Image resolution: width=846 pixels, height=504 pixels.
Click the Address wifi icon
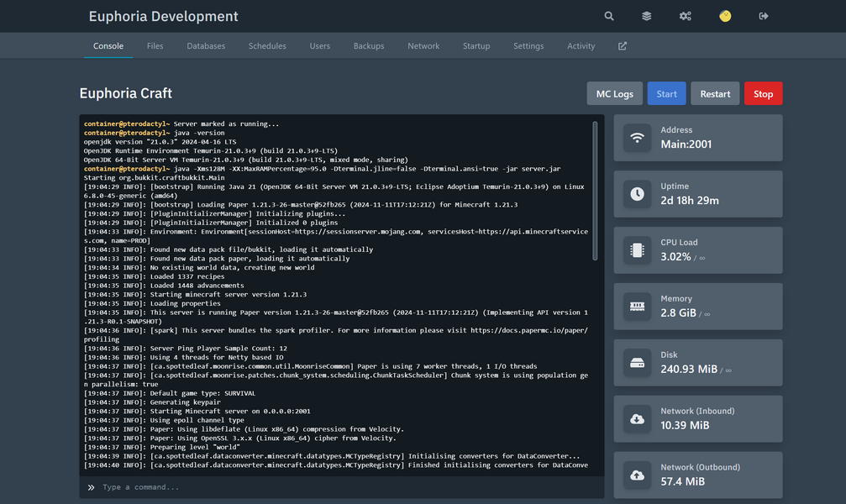(x=637, y=137)
